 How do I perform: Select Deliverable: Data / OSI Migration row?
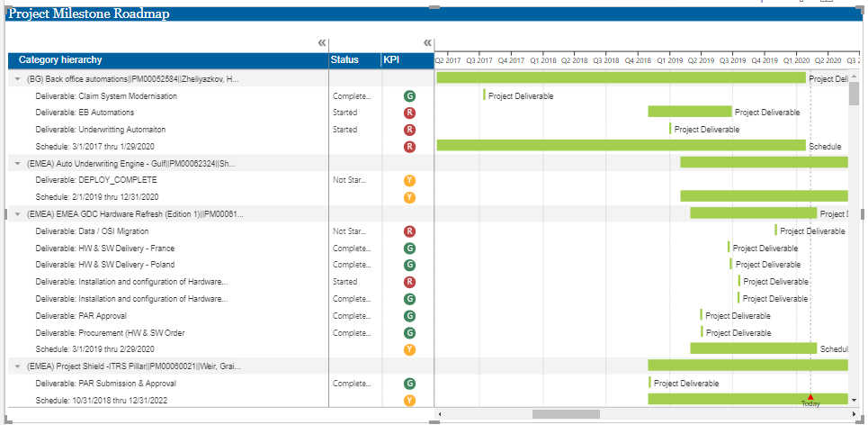coord(221,231)
